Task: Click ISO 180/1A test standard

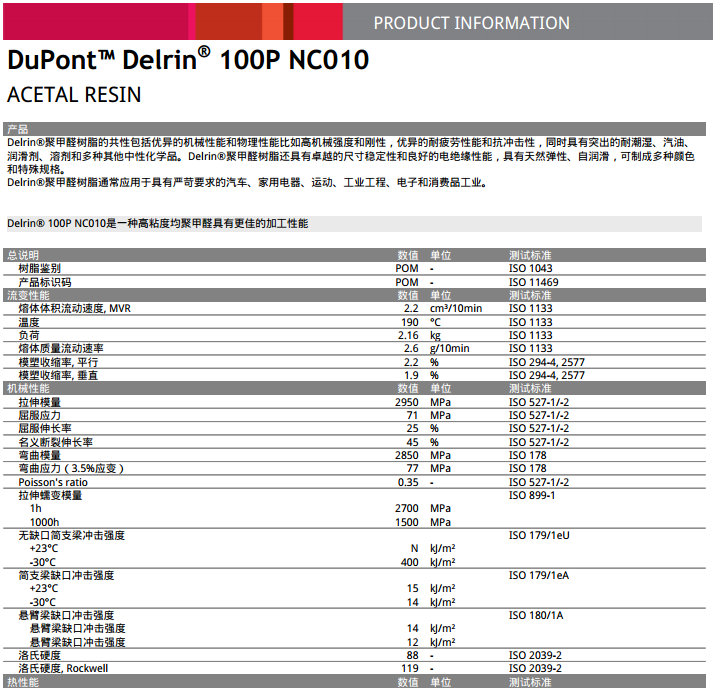Action: 536,615
